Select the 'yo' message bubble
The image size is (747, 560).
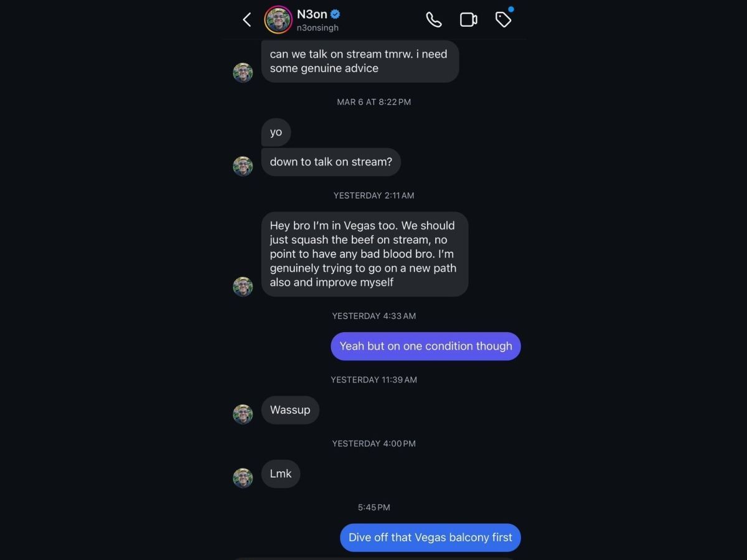click(276, 132)
